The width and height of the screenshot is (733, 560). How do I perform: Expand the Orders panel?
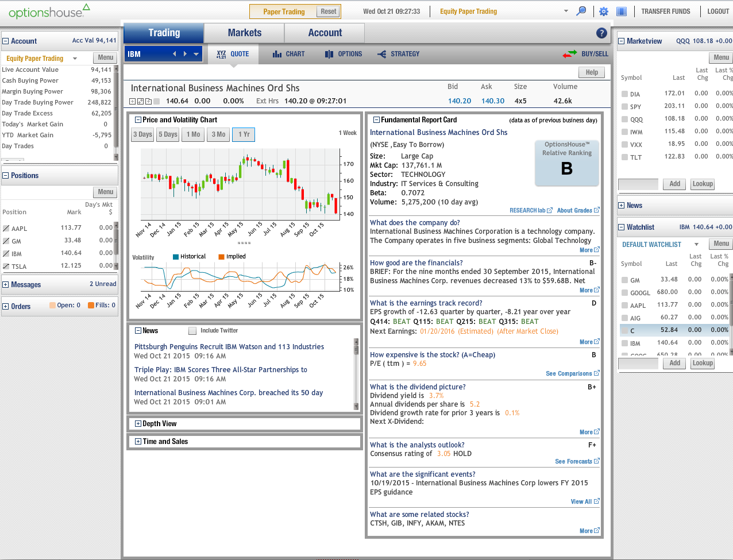(x=6, y=307)
